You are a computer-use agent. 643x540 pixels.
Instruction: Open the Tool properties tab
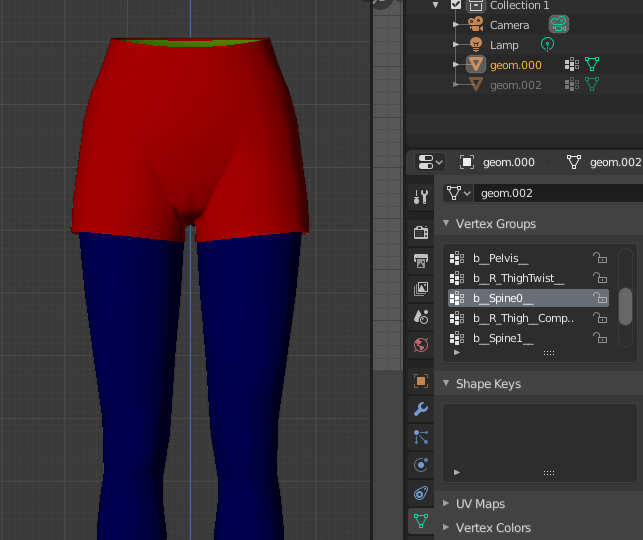coord(421,198)
